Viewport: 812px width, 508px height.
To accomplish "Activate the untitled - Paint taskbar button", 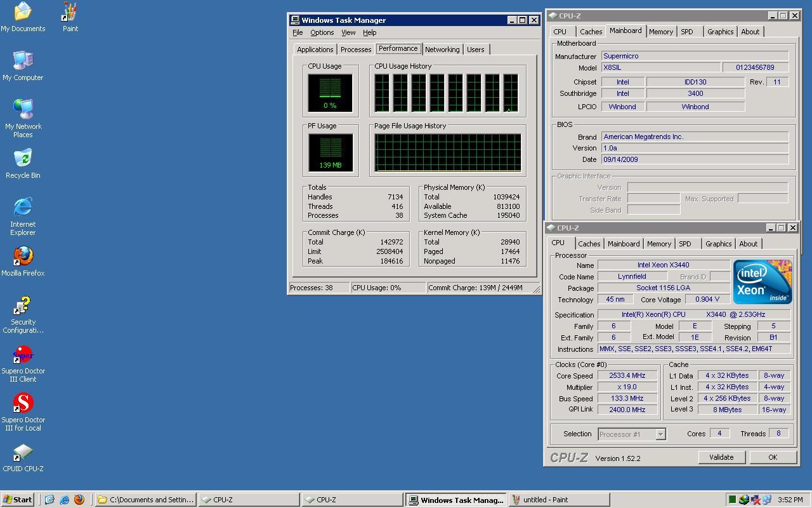I will (560, 500).
